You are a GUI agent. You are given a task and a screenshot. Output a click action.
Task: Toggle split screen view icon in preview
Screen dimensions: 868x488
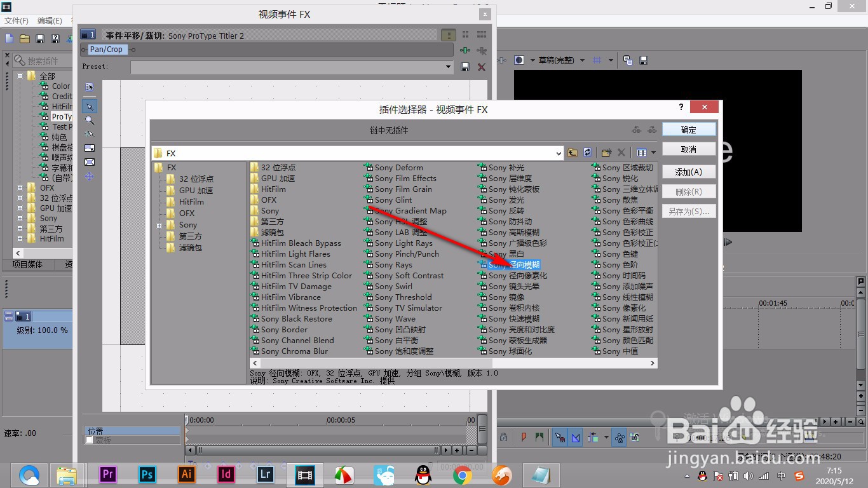519,60
